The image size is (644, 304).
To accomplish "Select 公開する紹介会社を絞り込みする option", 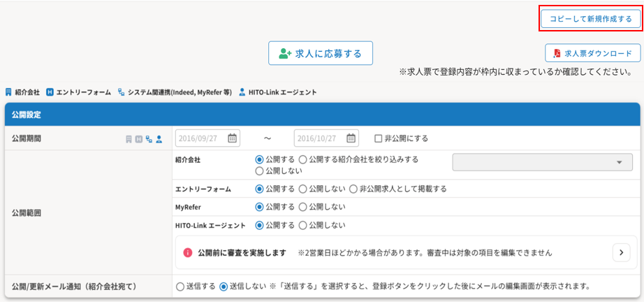I will pos(302,159).
